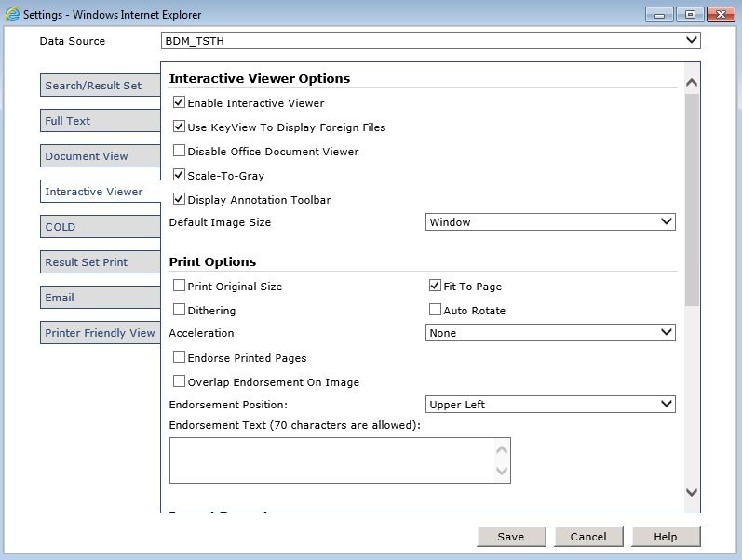This screenshot has height=560, width=742.
Task: Click the settings panel vertical scrollbar thumb
Action: coord(691,200)
